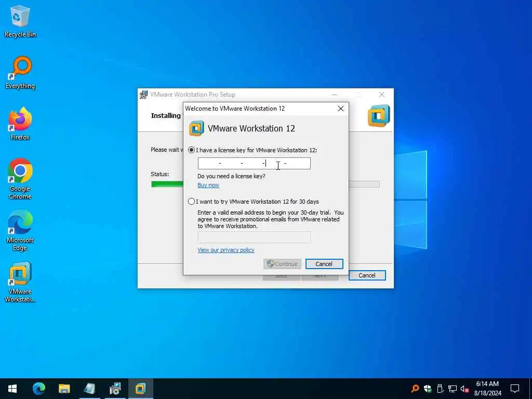Select 'I have a license key' radio option
Viewport: 532px width, 399px height.
tap(191, 150)
